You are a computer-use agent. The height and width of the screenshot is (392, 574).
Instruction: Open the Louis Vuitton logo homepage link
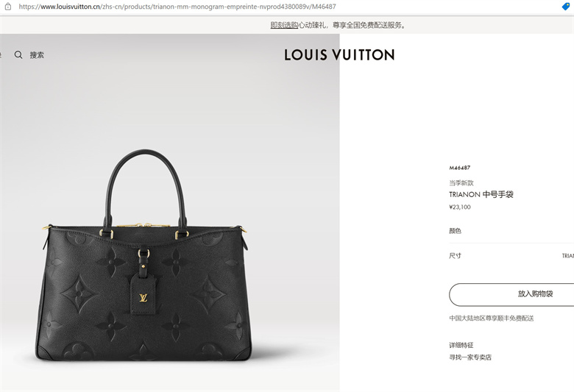(339, 55)
